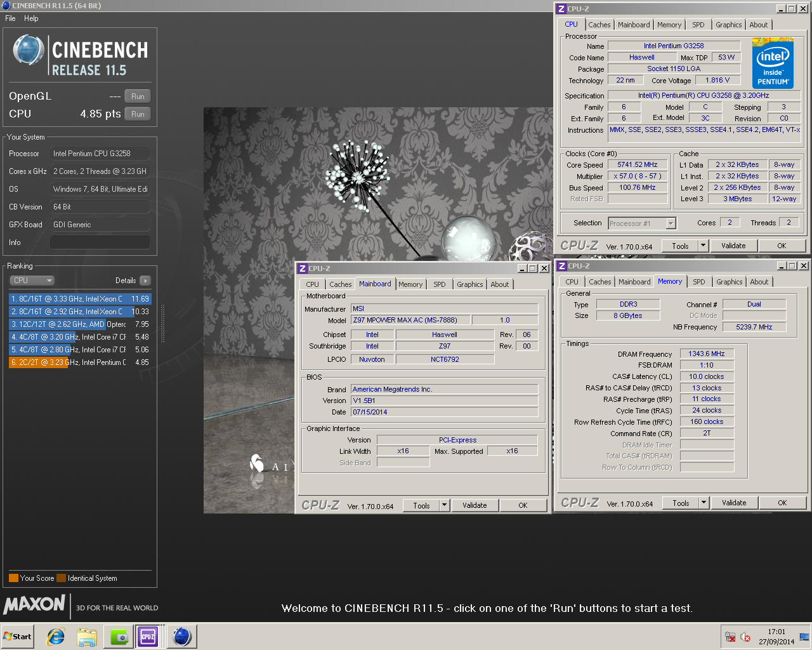Switch to CPU-Z from the taskbar
812x650 pixels.
click(148, 637)
